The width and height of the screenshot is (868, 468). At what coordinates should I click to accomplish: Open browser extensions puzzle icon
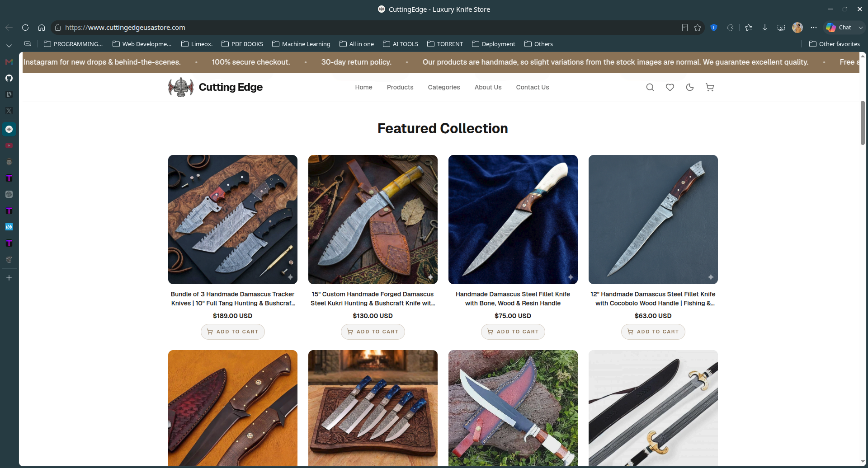[730, 28]
